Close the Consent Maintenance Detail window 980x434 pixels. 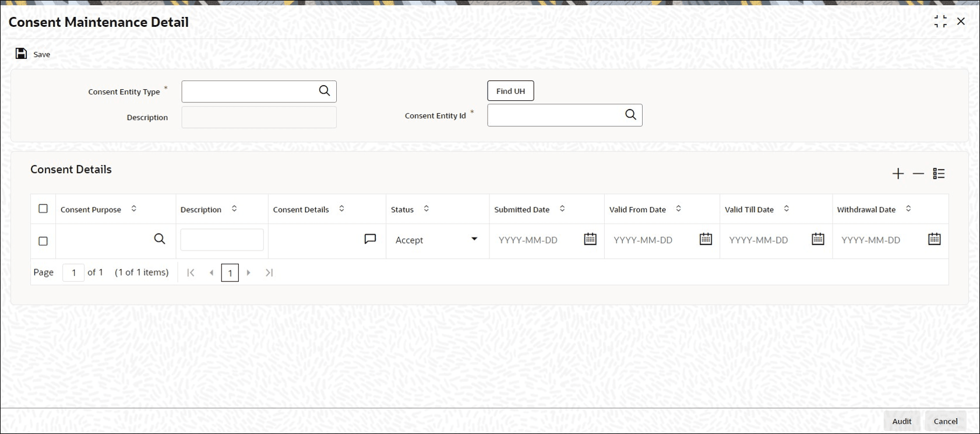[x=961, y=22]
